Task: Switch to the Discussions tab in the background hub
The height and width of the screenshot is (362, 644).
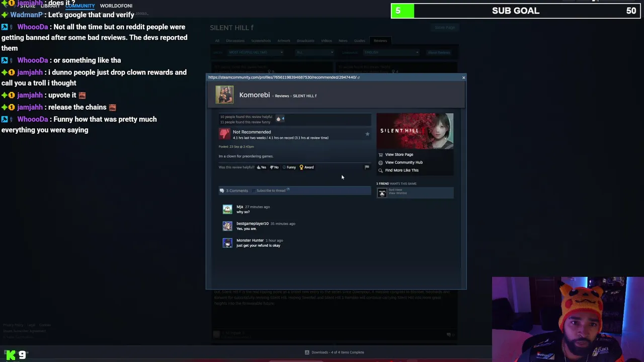Action: coord(235,41)
